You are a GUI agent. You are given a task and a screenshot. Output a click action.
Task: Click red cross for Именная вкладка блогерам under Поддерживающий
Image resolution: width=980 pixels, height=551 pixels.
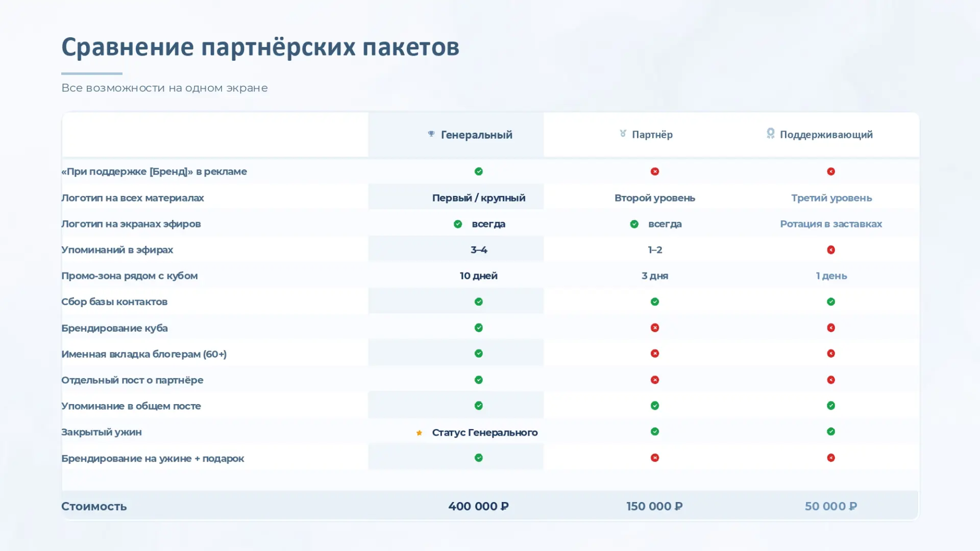coord(831,354)
